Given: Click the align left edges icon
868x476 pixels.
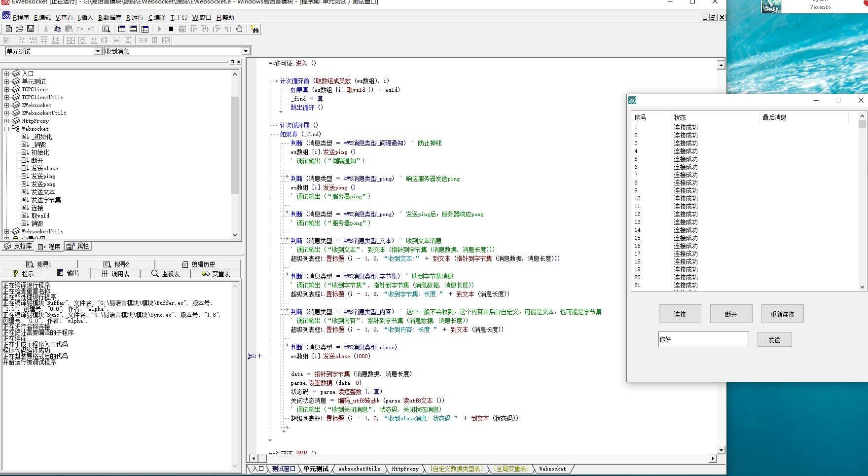Looking at the screenshot, I should tap(21, 40).
